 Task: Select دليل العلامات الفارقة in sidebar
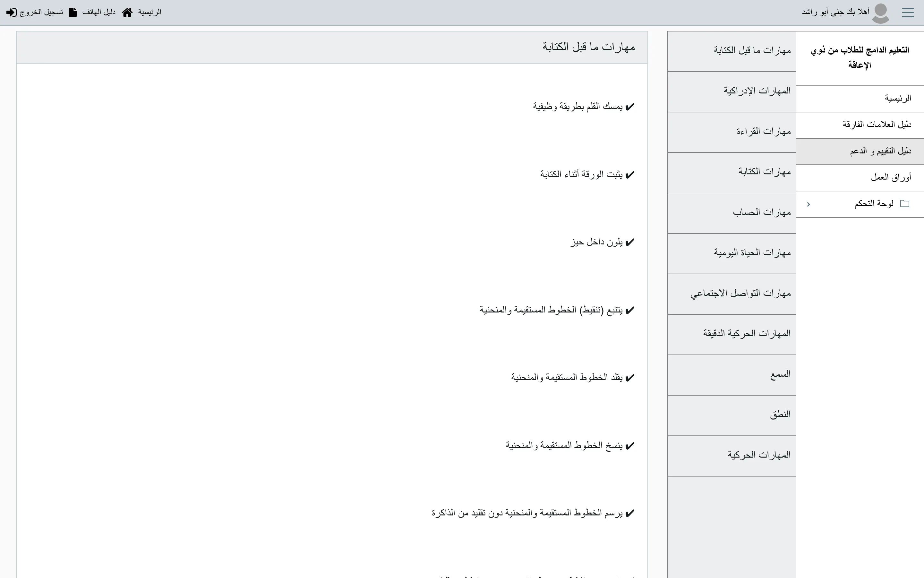point(860,125)
